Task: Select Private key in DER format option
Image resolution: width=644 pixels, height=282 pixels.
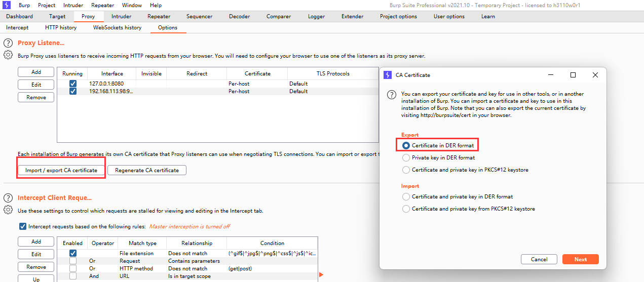Action: click(406, 157)
